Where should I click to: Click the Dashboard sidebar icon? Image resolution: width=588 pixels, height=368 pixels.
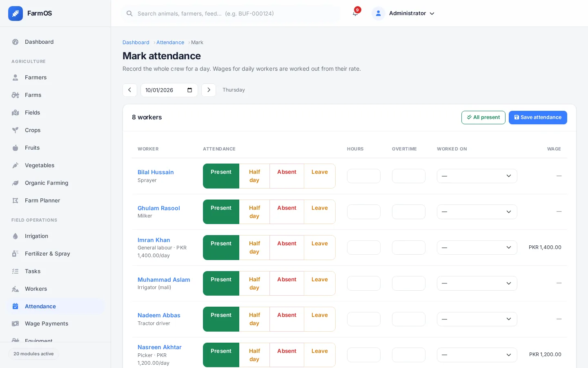click(x=16, y=42)
